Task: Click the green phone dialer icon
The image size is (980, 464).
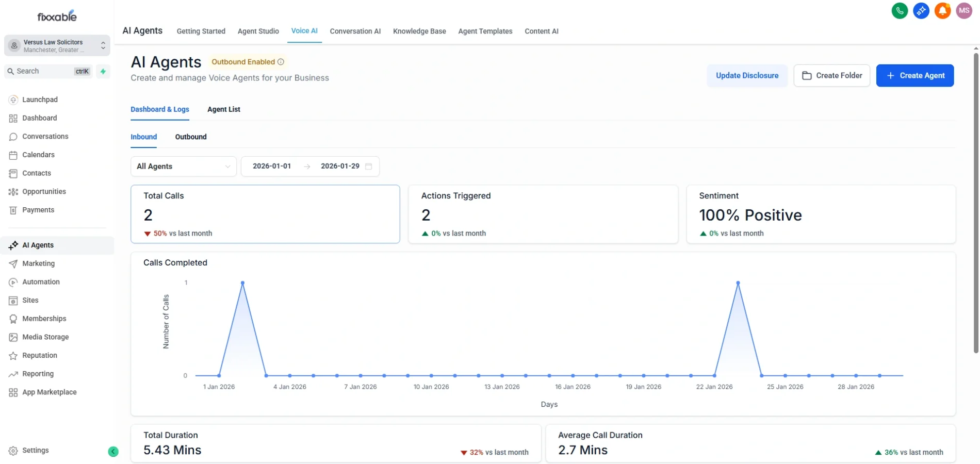Action: tap(900, 11)
